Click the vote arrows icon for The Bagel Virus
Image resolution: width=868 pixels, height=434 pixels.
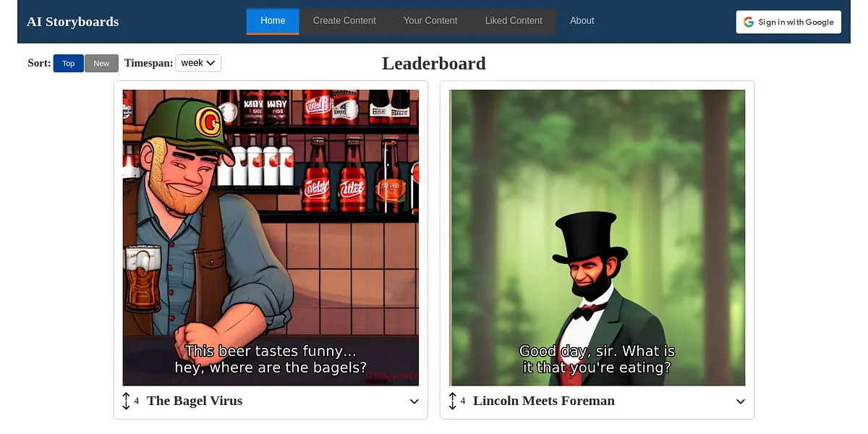126,401
